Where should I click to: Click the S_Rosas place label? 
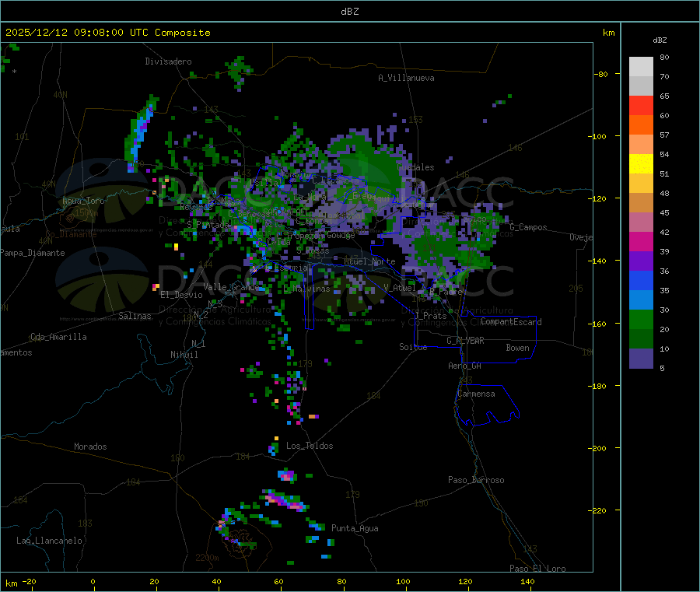click(x=313, y=250)
